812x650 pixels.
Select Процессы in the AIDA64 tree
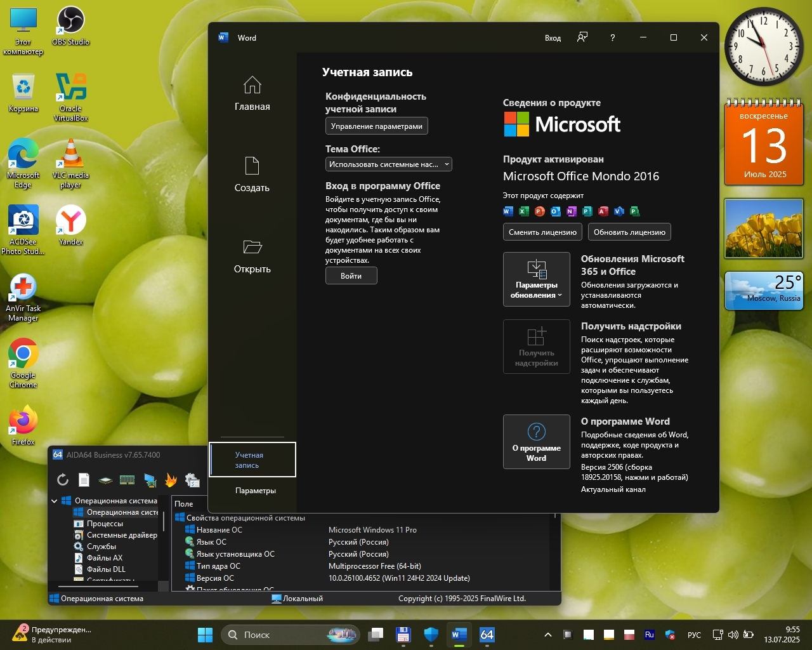tap(105, 524)
